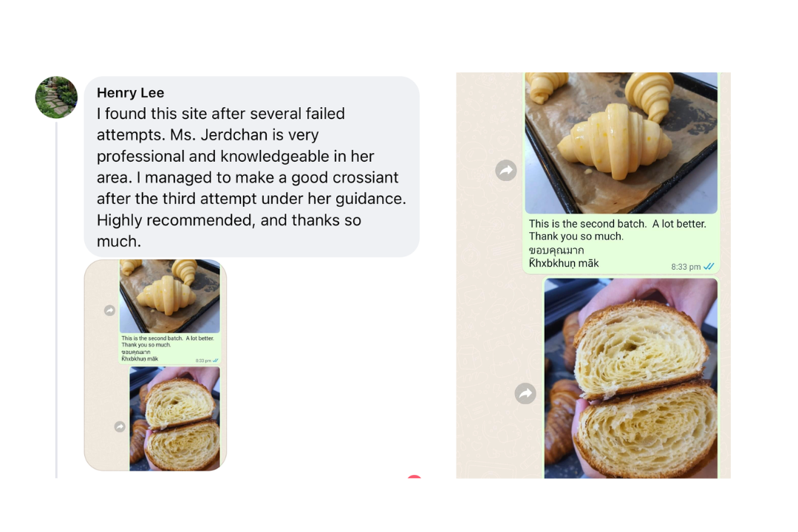The image size is (798, 532).
Task: Click Henry Lee's comment bubble text
Action: (x=251, y=177)
